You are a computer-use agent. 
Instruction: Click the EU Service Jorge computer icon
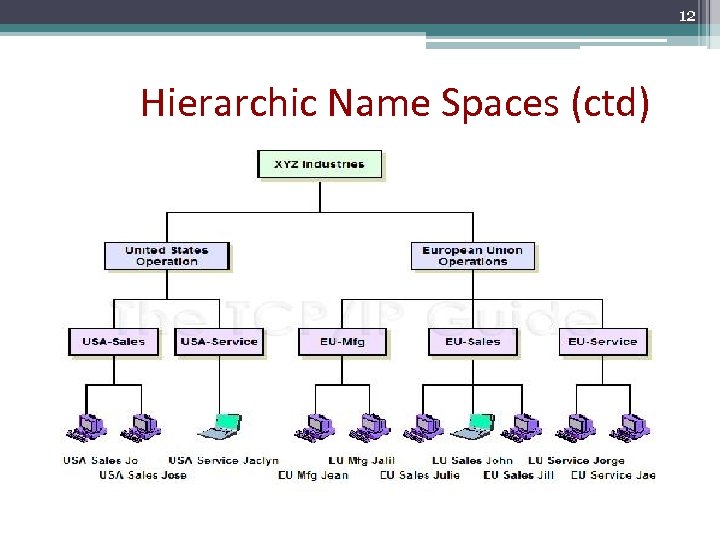[x=576, y=428]
